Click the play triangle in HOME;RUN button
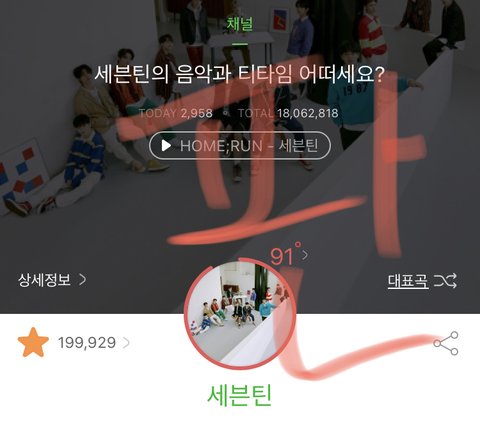The height and width of the screenshot is (426, 480). [x=166, y=146]
